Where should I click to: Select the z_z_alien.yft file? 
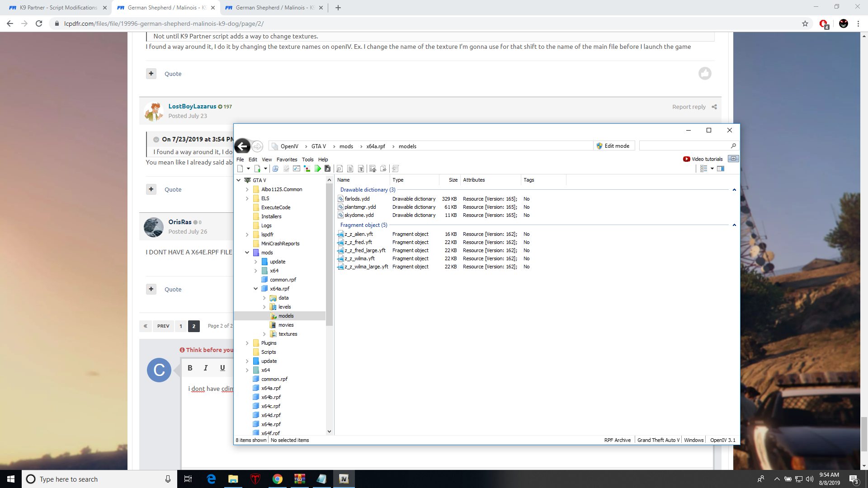(x=359, y=234)
